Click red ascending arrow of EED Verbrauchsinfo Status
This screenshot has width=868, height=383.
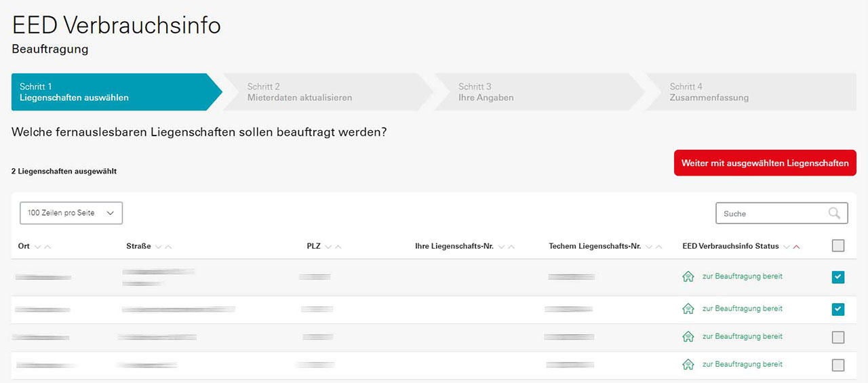tap(796, 247)
